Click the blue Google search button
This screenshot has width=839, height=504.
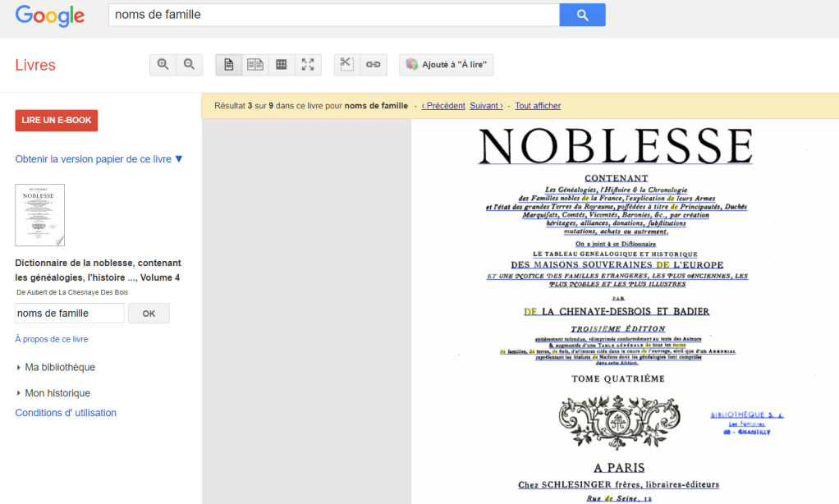coord(582,15)
